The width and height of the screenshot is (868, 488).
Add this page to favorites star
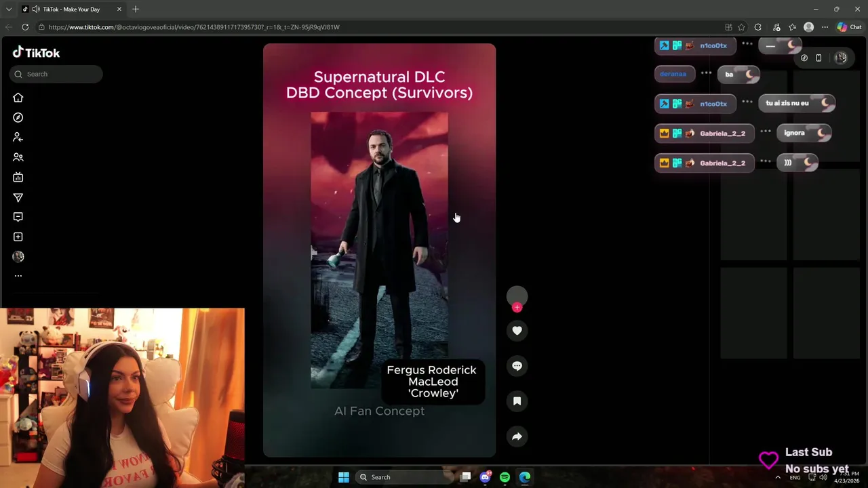[741, 27]
